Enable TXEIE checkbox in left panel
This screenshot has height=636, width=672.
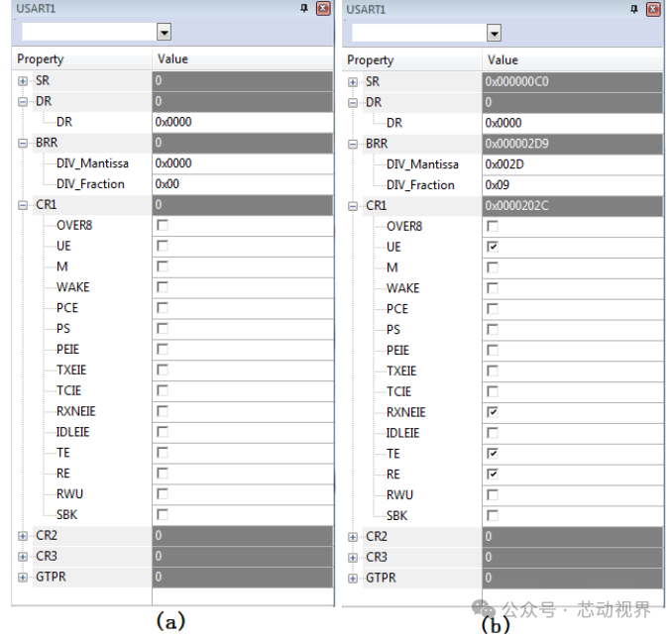(163, 370)
